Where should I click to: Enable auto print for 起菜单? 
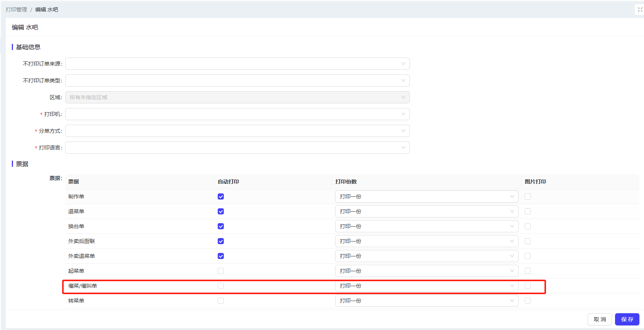click(221, 271)
